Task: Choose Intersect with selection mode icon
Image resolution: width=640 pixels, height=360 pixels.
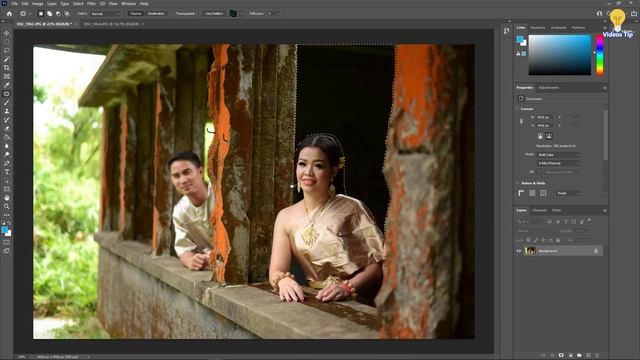Action: pos(67,13)
